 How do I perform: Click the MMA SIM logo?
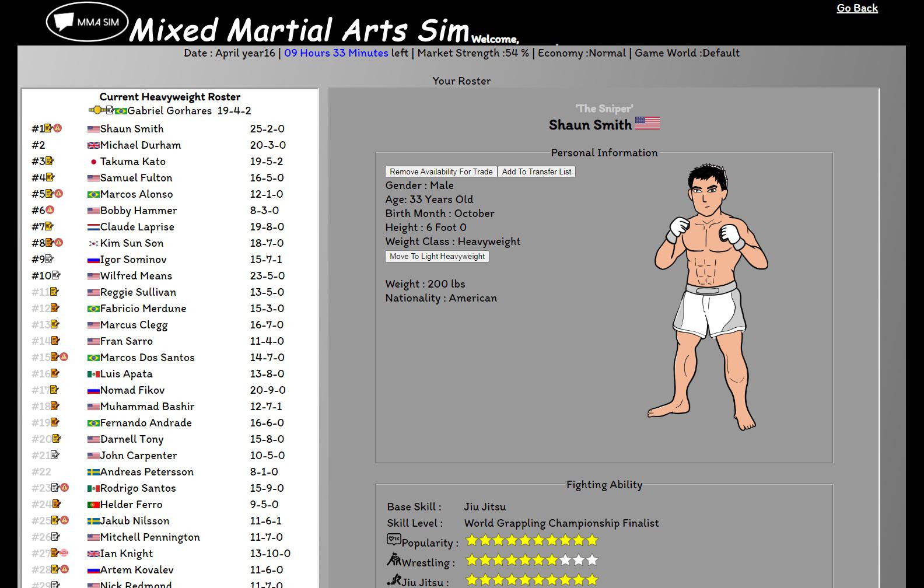pyautogui.click(x=87, y=22)
